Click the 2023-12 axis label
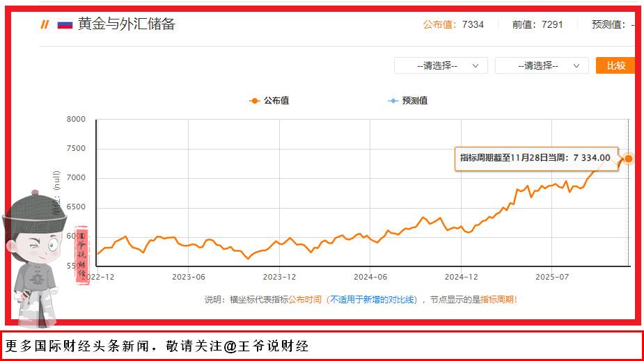This screenshot has height=361, width=644. point(279,277)
